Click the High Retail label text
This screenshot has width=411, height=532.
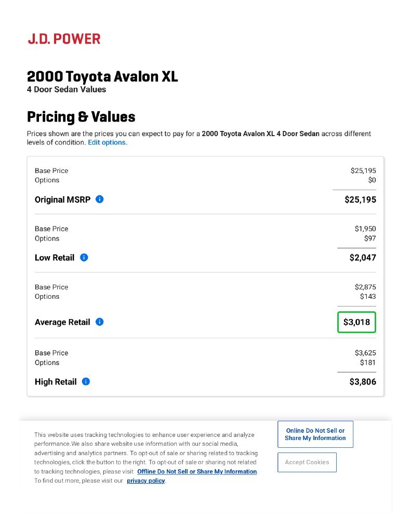pos(56,382)
